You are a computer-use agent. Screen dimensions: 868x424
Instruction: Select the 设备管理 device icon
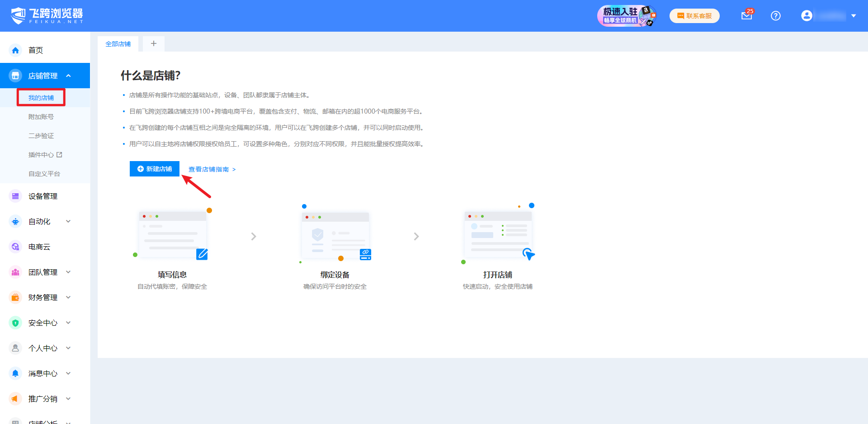click(15, 196)
